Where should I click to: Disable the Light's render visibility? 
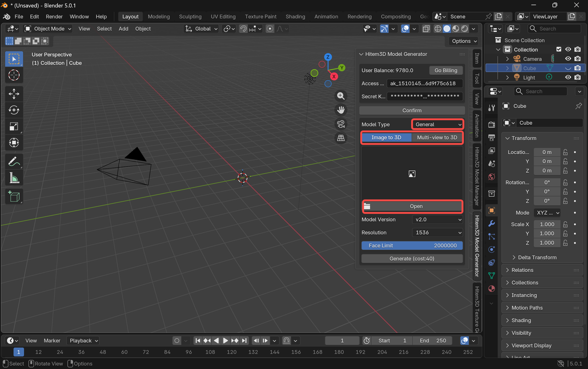tap(577, 77)
